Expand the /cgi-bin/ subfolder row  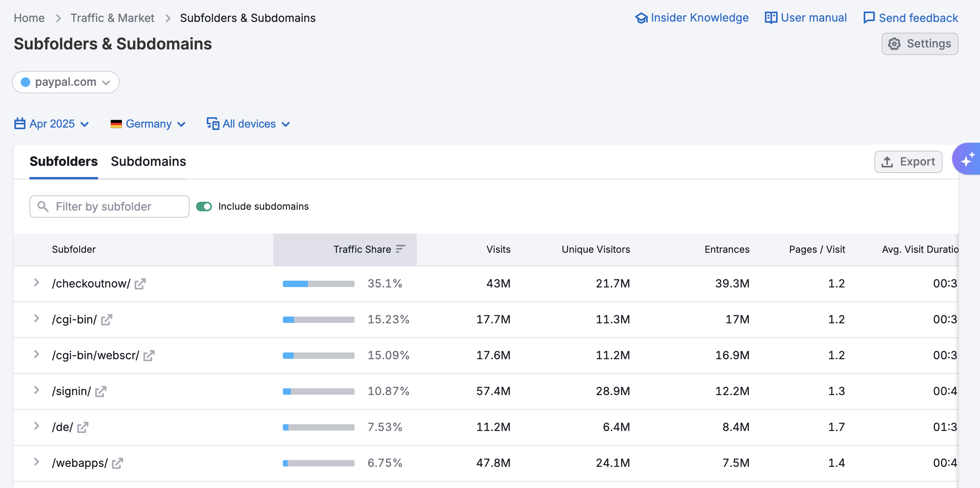click(37, 319)
